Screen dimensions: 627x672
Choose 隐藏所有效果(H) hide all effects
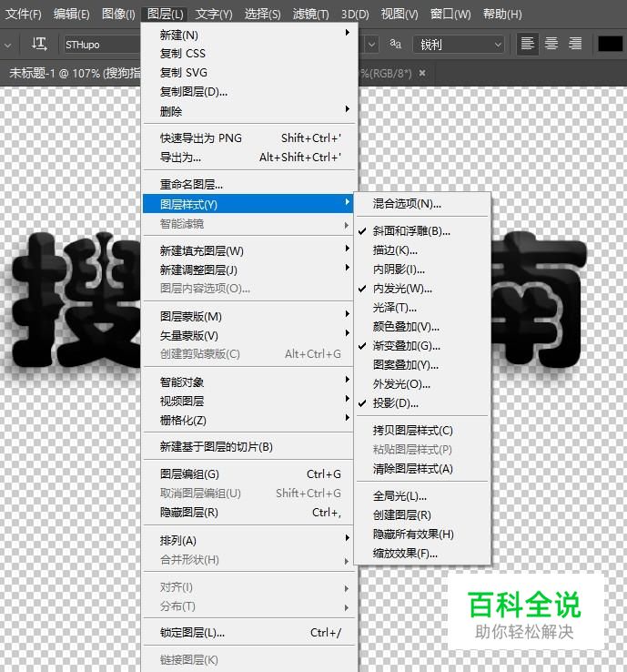click(422, 535)
